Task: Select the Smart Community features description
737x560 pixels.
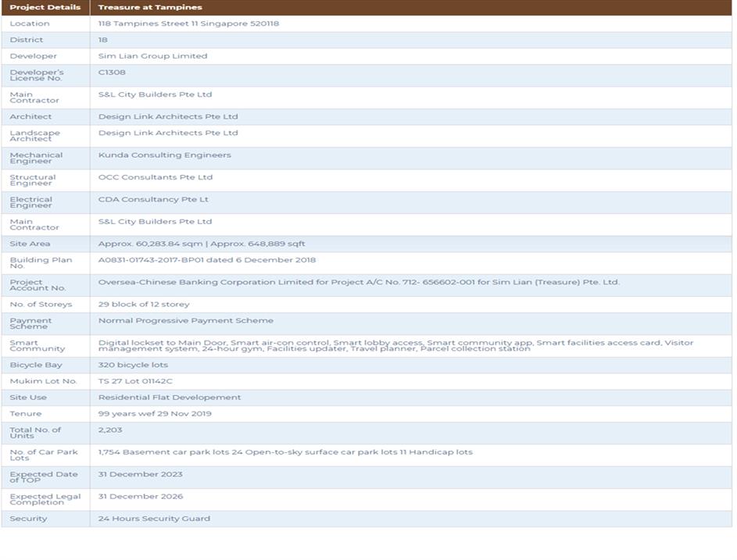Action: click(x=395, y=345)
